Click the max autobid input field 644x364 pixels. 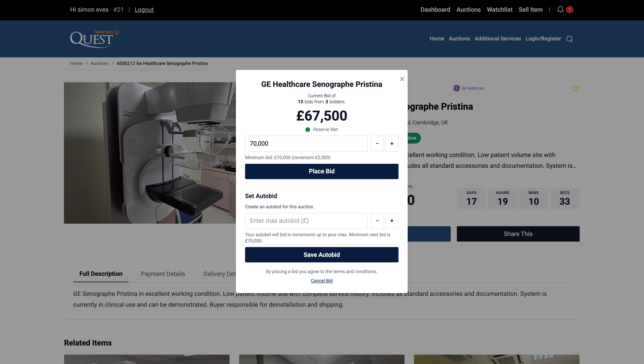[x=306, y=221]
